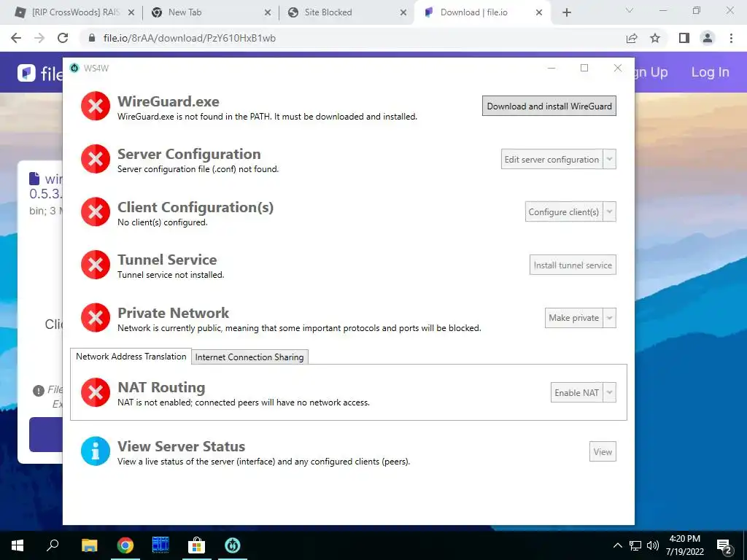
Task: Click Download and install WireGuard button
Action: click(549, 106)
